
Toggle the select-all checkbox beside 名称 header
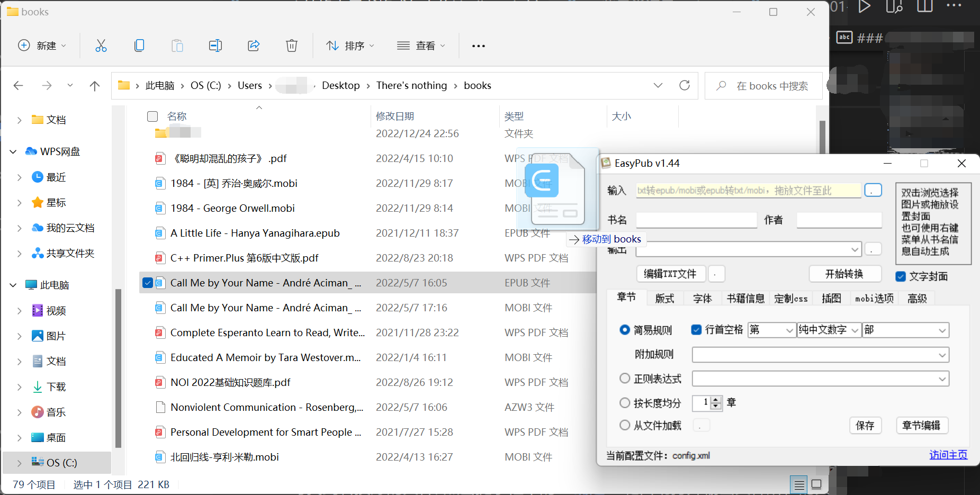[x=152, y=116]
